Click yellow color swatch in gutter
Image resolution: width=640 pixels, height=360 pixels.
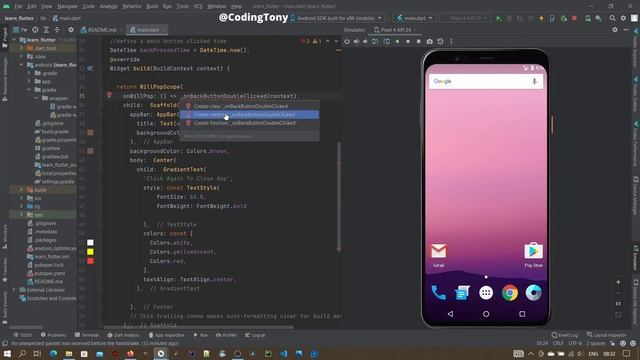tap(90, 252)
